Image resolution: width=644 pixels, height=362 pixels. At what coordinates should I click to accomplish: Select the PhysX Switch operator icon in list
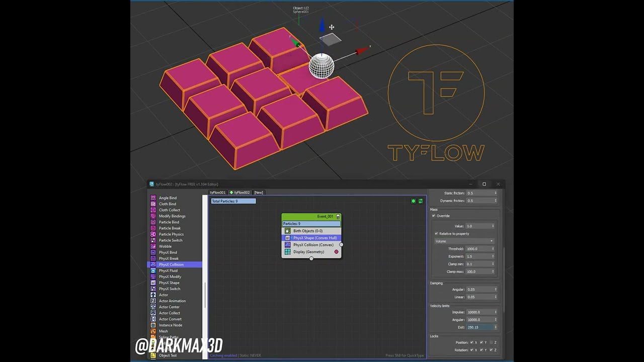pos(153,289)
